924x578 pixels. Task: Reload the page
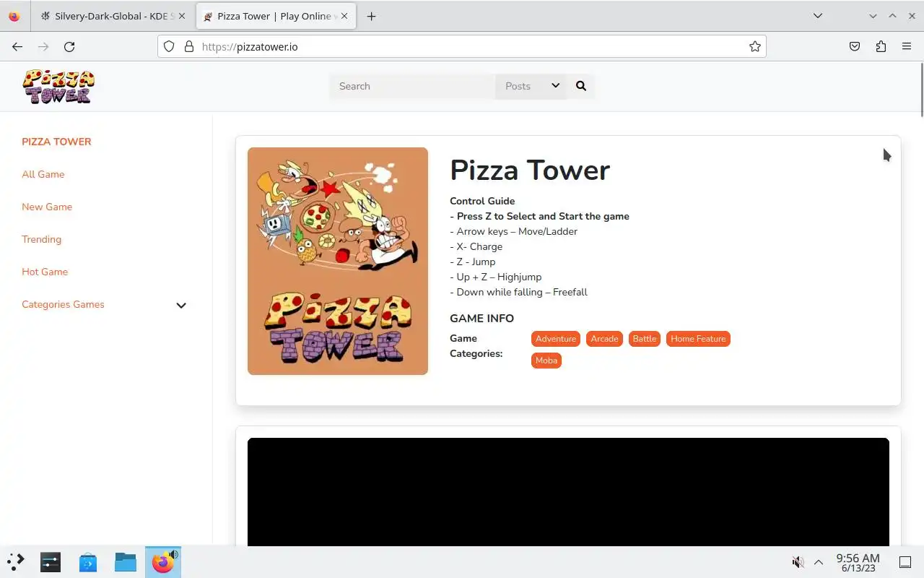coord(69,46)
